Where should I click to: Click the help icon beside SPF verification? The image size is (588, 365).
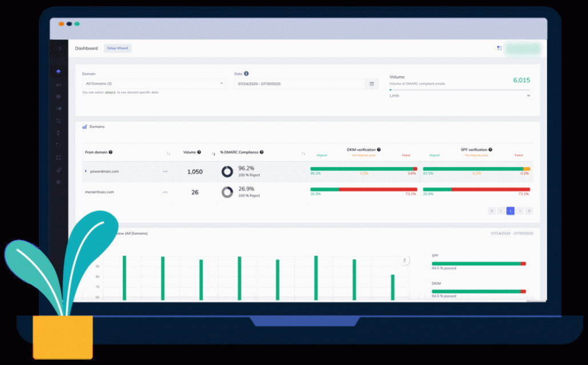click(x=490, y=150)
